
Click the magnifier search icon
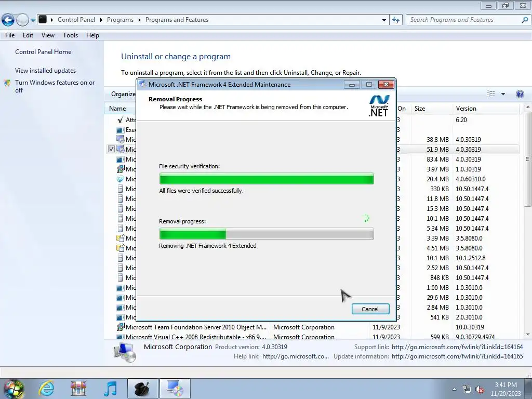(x=525, y=20)
